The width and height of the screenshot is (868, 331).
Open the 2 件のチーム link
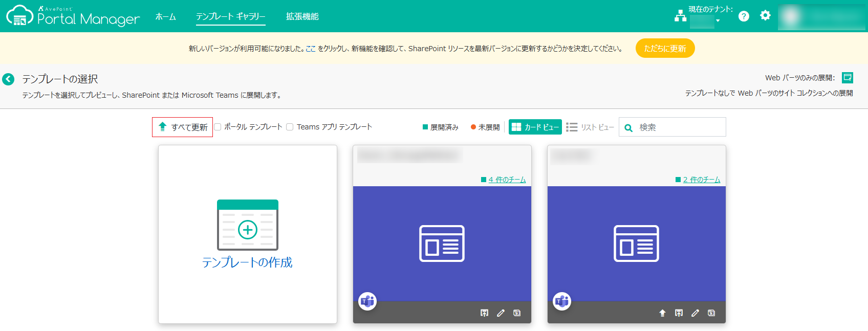coord(701,180)
